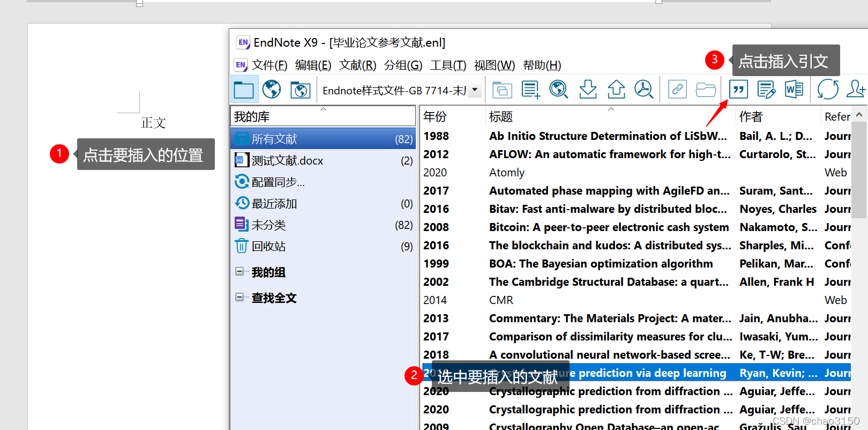Select BOA: The Bayesian optimization algorithm

click(636, 264)
